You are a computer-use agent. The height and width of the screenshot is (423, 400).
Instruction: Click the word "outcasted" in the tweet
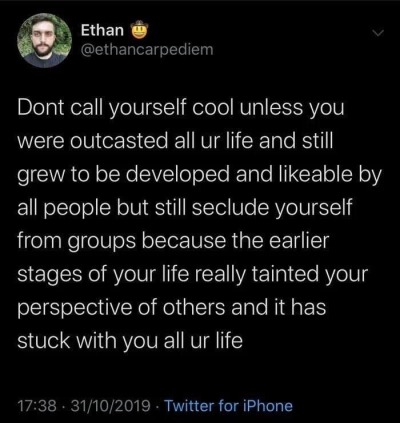[119, 141]
